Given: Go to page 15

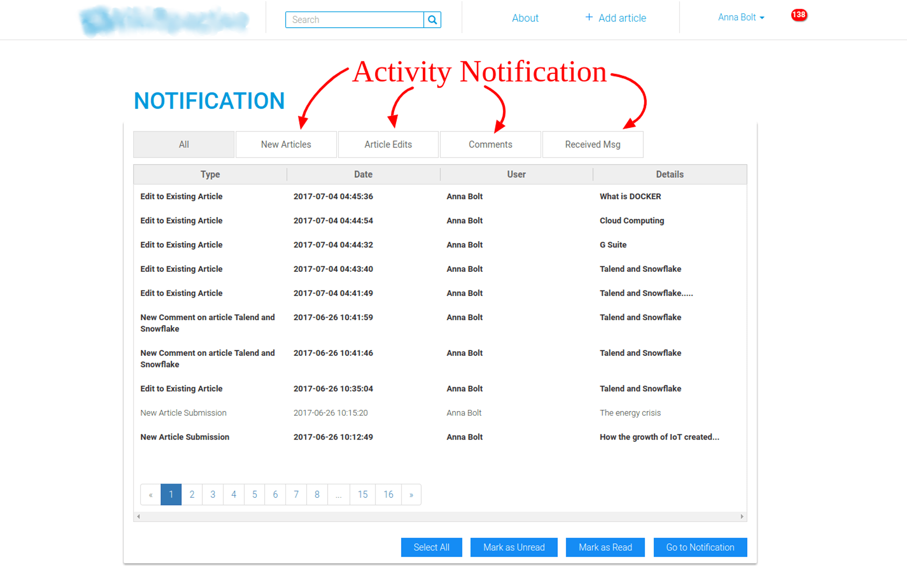Looking at the screenshot, I should [363, 494].
